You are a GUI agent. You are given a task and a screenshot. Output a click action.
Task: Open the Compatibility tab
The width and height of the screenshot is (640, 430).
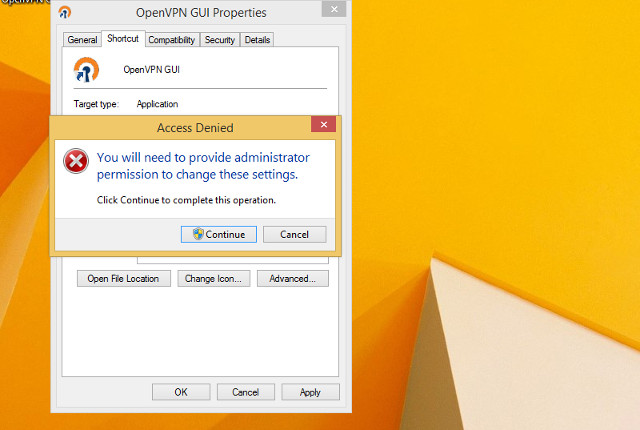click(172, 40)
